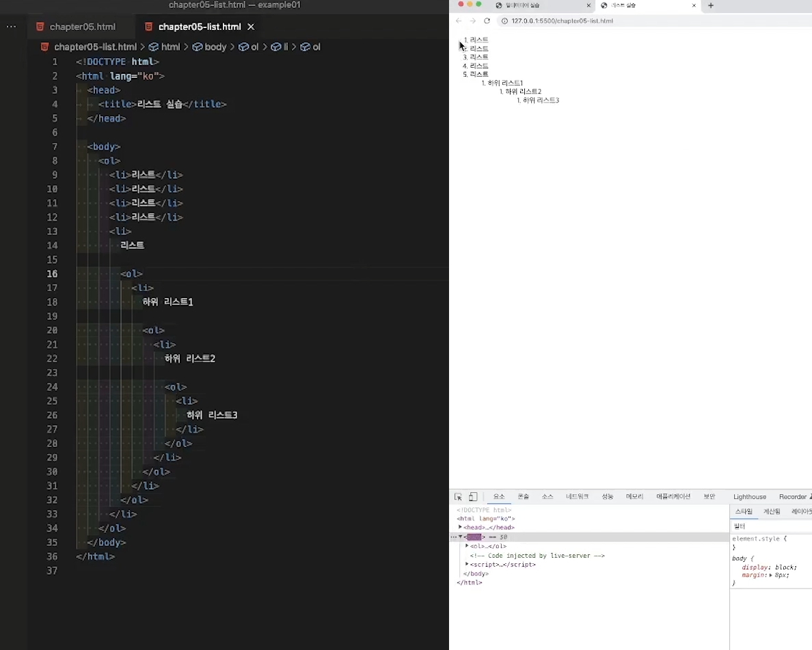Viewport: 812px width, 650px height.
Task: Open the Recorder DevTools tab
Action: point(792,497)
